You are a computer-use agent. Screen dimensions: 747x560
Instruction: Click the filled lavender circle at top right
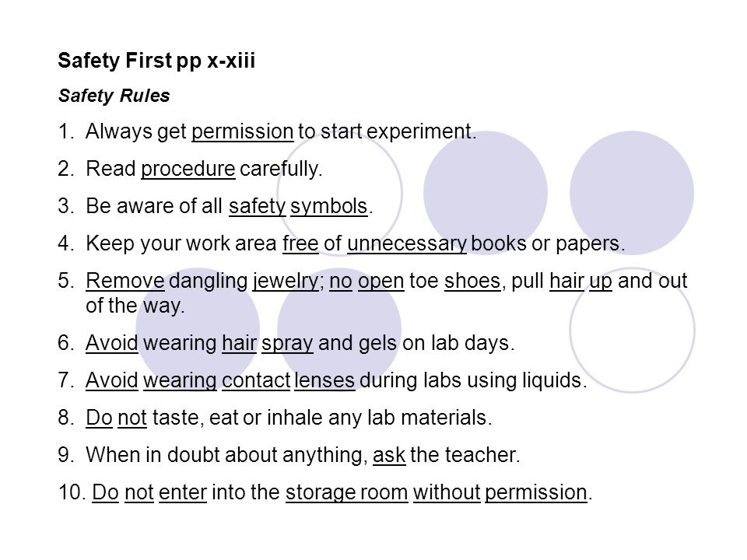coord(632,193)
